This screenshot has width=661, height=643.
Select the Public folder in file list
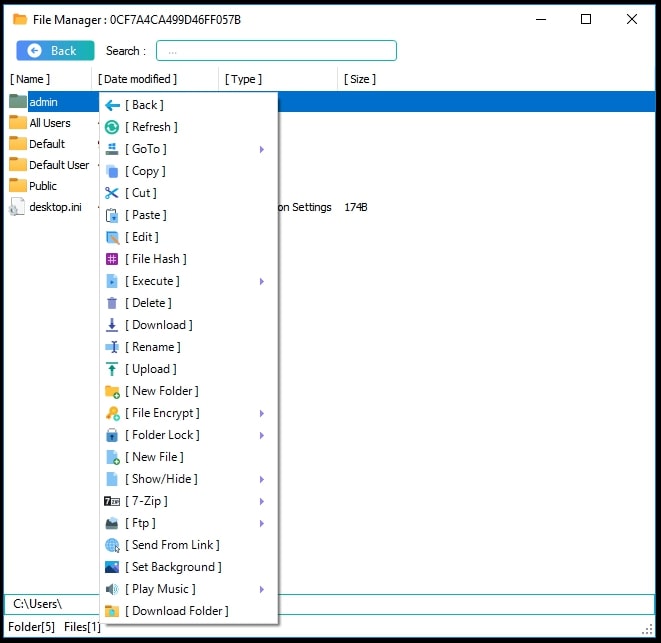click(x=42, y=186)
